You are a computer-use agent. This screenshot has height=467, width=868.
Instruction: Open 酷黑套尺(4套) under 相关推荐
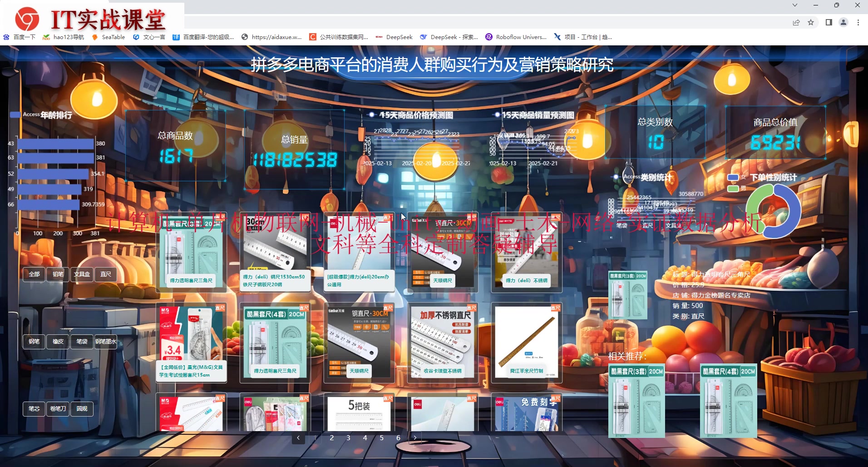point(728,401)
